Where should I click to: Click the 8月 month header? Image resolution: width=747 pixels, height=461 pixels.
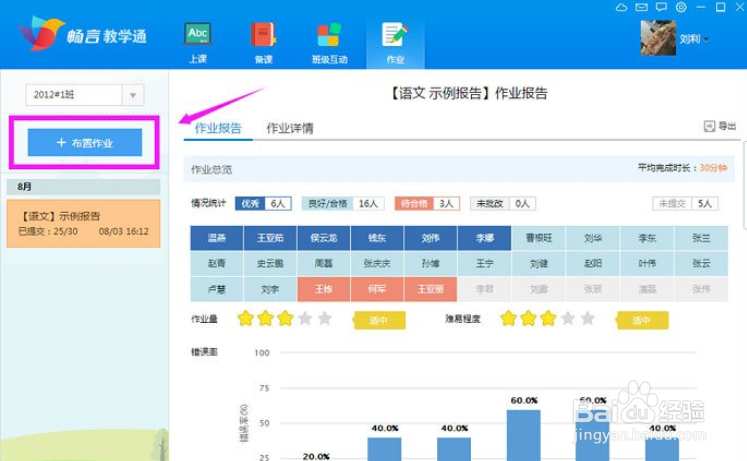83,187
